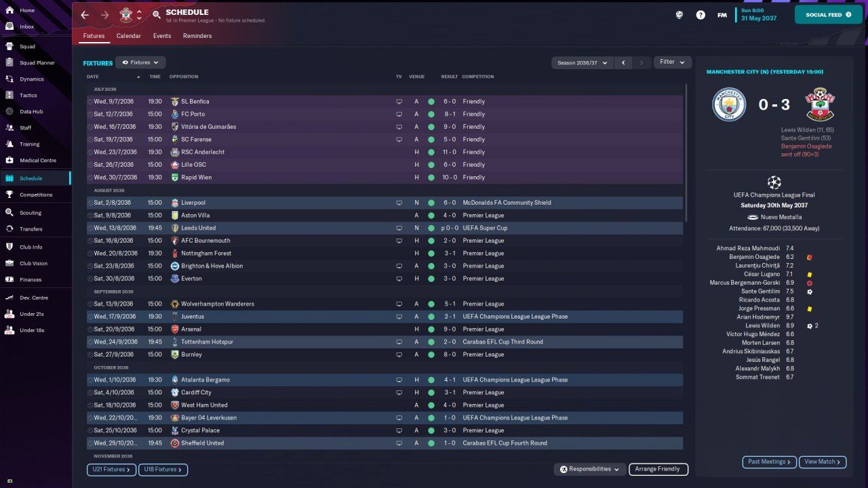
Task: Switch to the Reminders tab
Action: [x=197, y=36]
